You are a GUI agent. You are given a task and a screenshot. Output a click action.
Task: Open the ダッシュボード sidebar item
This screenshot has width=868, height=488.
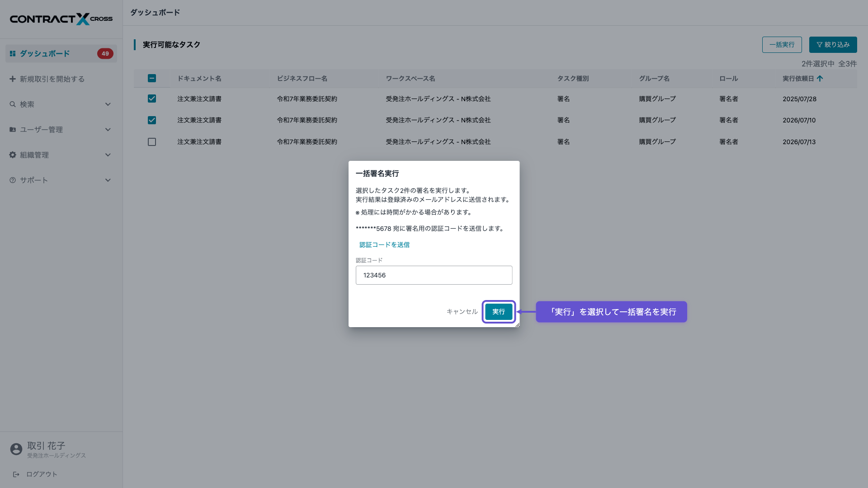(61, 53)
